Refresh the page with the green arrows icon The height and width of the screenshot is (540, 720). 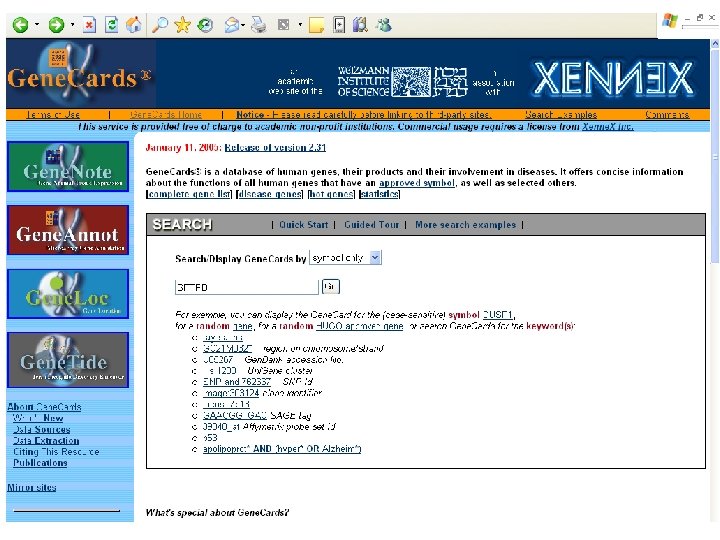pos(111,25)
